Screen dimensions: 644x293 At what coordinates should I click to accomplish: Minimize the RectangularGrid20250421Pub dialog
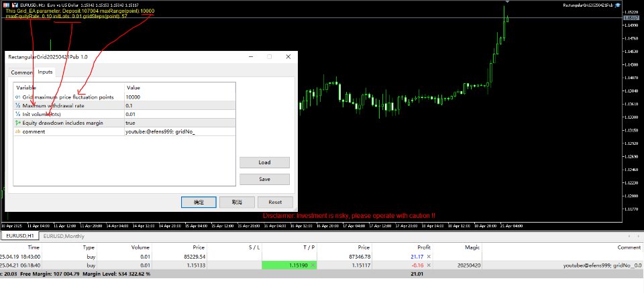tap(250, 56)
